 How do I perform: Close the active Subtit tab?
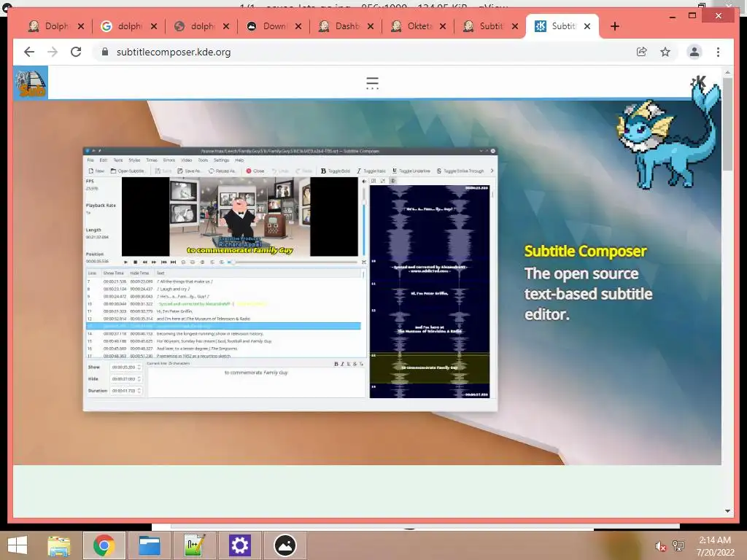[587, 26]
